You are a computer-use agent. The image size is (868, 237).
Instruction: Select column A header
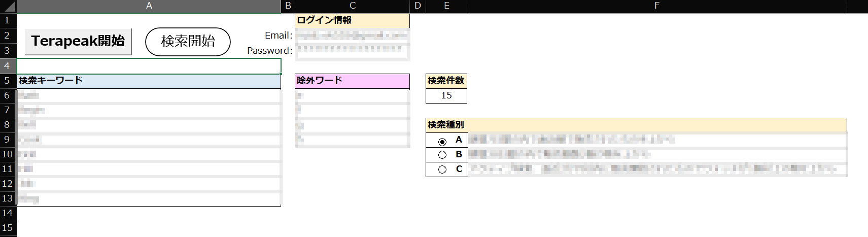point(149,6)
